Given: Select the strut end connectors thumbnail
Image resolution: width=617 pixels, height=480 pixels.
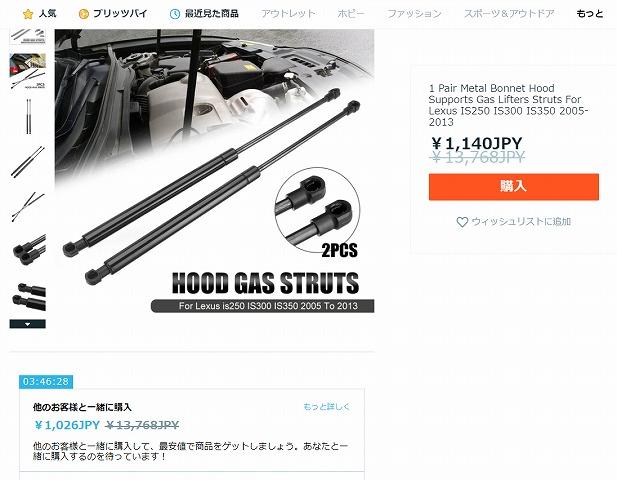Looking at the screenshot, I should pos(28,250).
